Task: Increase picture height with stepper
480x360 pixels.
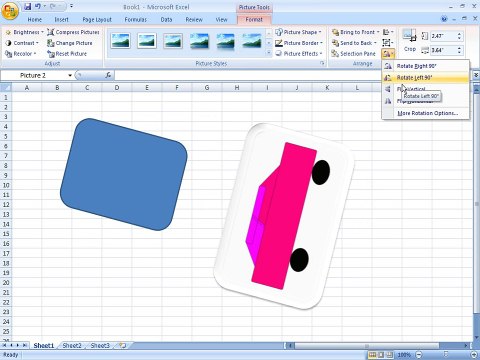Action: pyautogui.click(x=459, y=34)
